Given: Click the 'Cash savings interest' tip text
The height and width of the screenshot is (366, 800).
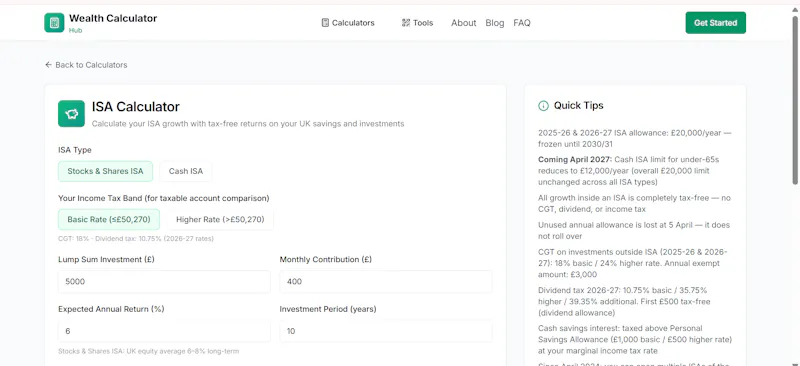Looking at the screenshot, I should [636, 339].
